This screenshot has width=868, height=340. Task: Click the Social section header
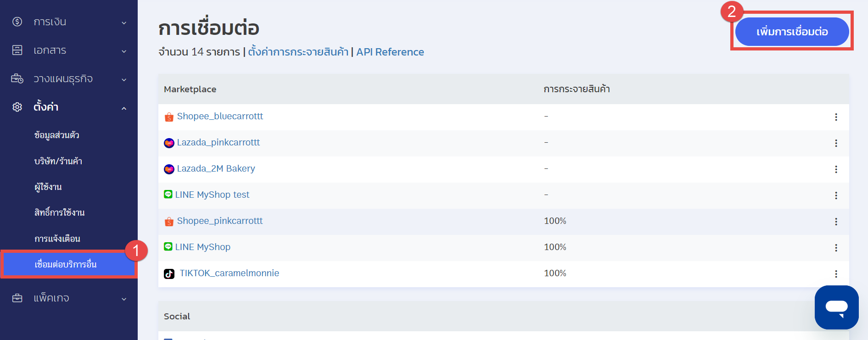point(177,317)
